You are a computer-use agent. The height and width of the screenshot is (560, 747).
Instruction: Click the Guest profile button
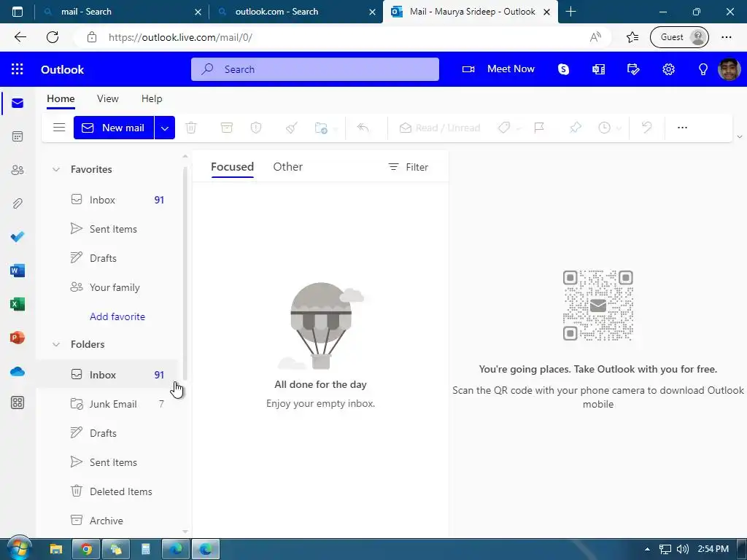pyautogui.click(x=679, y=37)
